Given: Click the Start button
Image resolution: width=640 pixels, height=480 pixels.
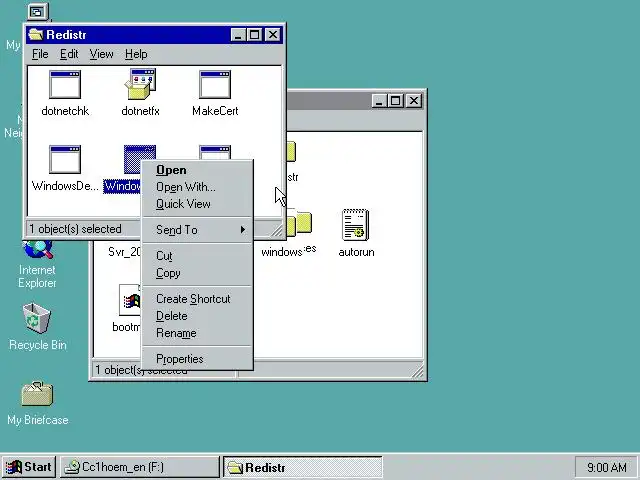Looking at the screenshot, I should click(29, 467).
